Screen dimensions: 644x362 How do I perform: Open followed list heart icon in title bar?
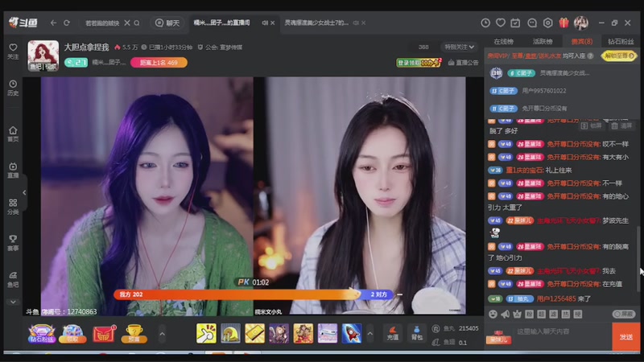coord(500,23)
